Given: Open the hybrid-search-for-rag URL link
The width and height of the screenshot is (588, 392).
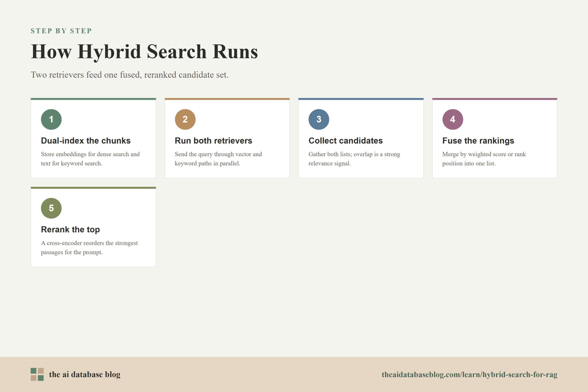Looking at the screenshot, I should pos(469,375).
